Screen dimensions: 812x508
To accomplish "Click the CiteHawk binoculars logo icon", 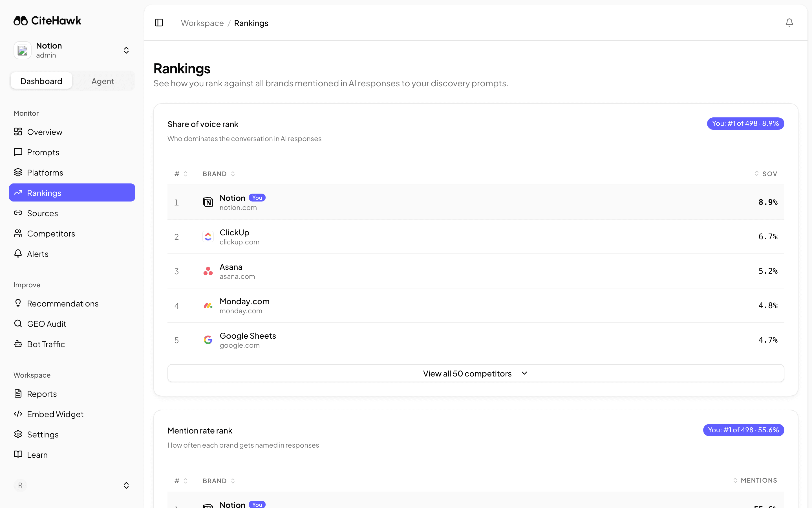I will [x=21, y=21].
